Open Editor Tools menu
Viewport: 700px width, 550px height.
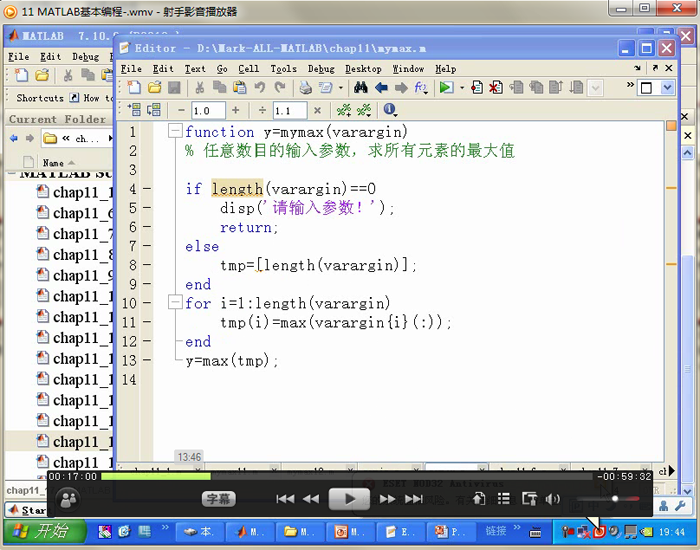(283, 69)
